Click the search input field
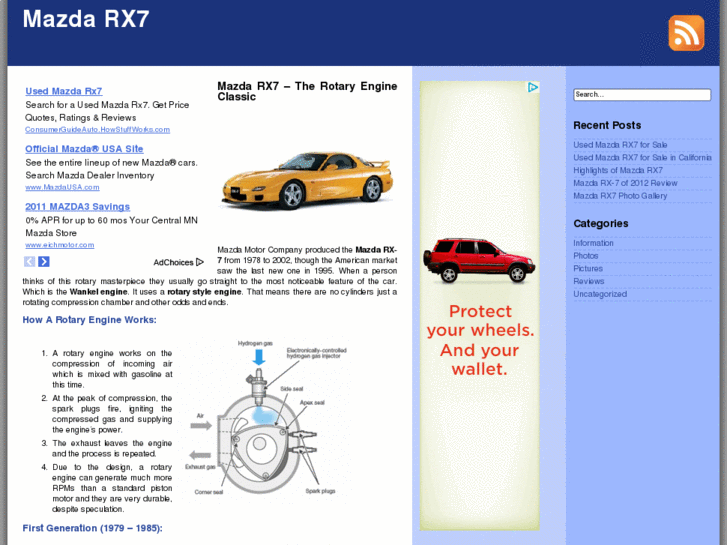Viewport: 727px width, 545px height. pyautogui.click(x=642, y=95)
